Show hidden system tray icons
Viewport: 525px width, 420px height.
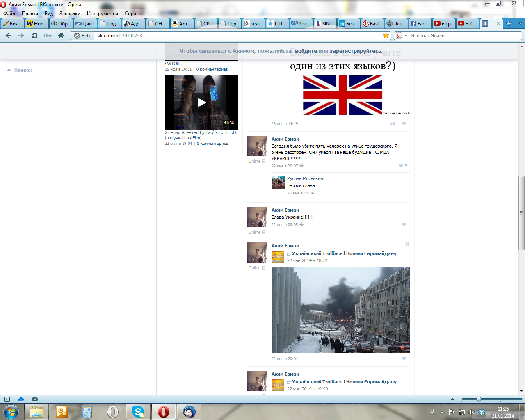point(442,412)
